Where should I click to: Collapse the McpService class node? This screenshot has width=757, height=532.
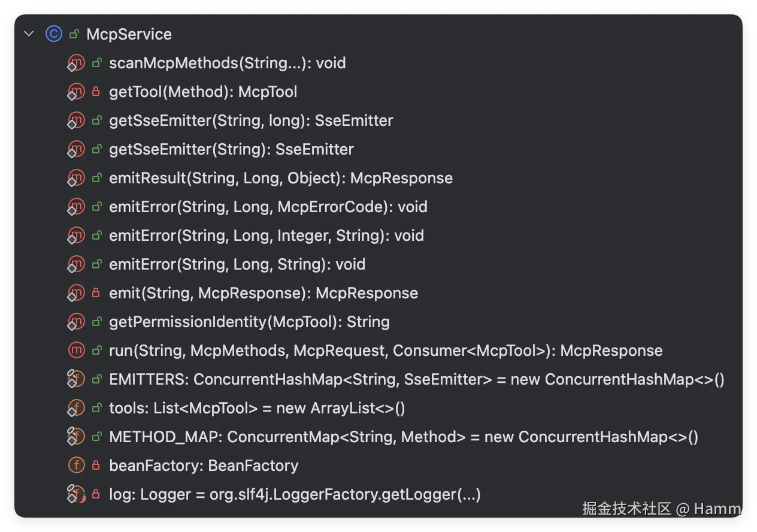28,34
